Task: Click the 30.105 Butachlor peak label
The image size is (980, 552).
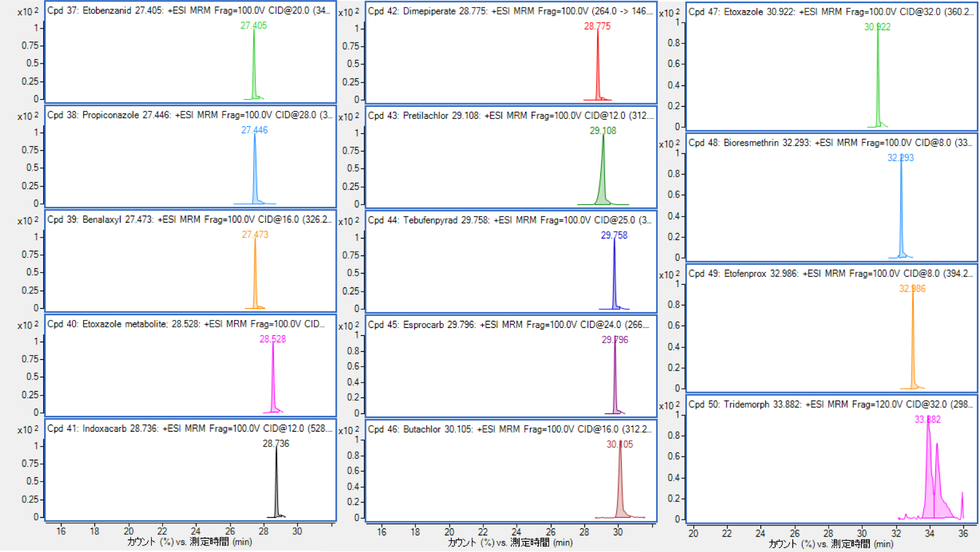Action: pos(620,444)
